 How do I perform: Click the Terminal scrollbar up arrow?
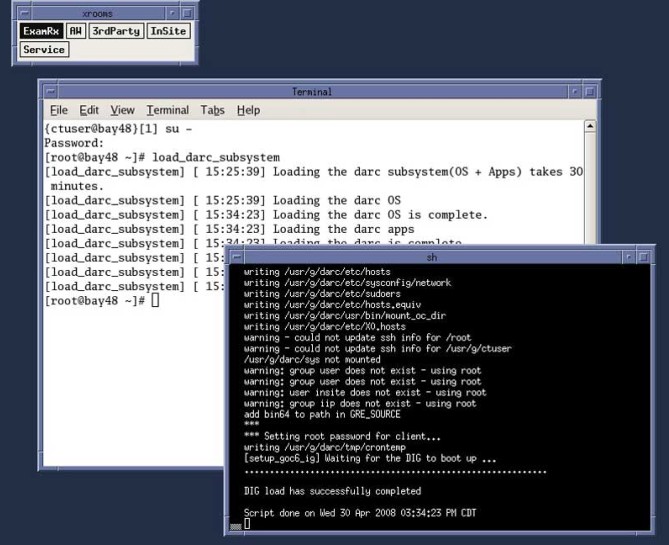[590, 128]
